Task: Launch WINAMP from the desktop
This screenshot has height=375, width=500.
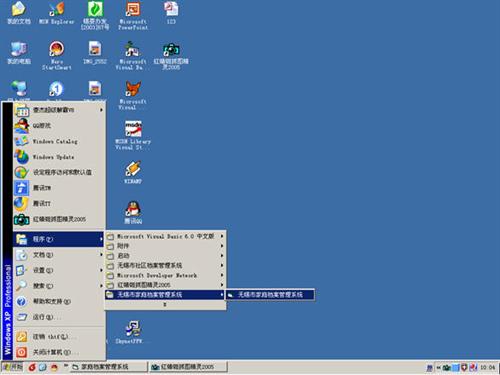Action: 133,173
